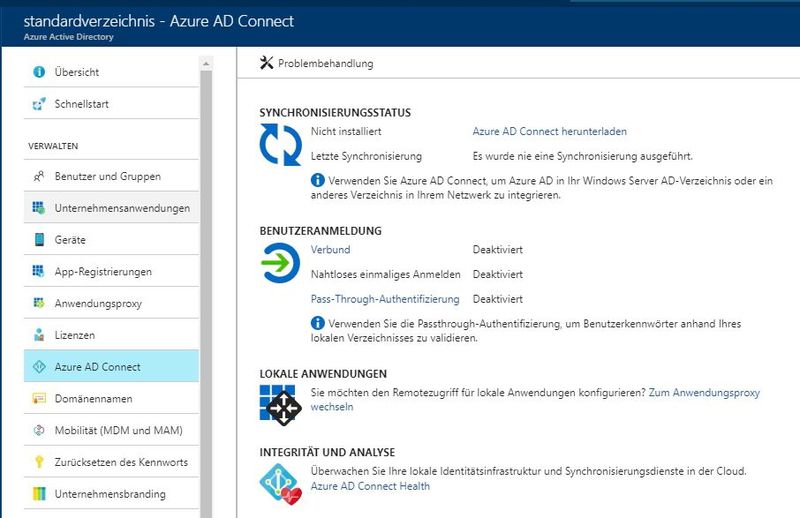Open Lizenzen menu item
Screen dimensions: 800x518
tap(111, 335)
